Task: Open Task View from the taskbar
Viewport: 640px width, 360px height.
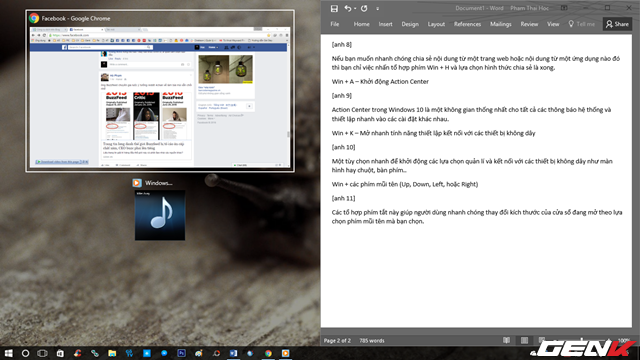Action: [42, 353]
